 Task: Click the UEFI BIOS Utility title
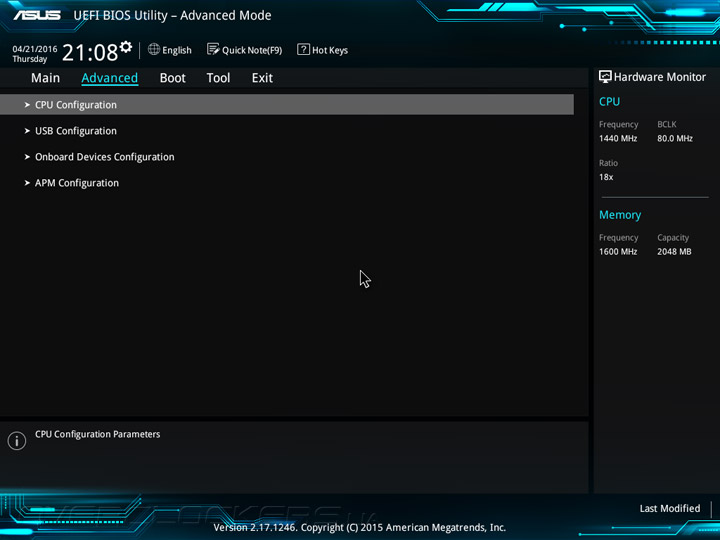pyautogui.click(x=172, y=16)
